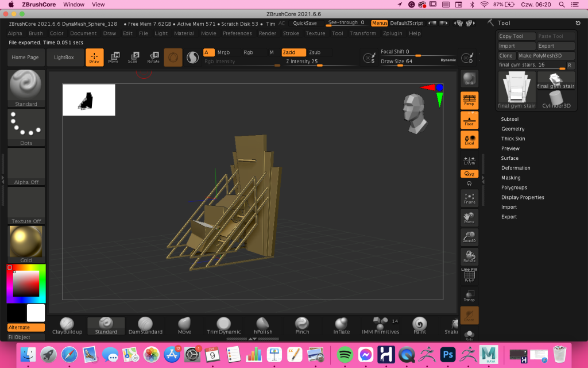The width and height of the screenshot is (588, 368).
Task: Click the Zoom3D navigation button
Action: point(469,237)
